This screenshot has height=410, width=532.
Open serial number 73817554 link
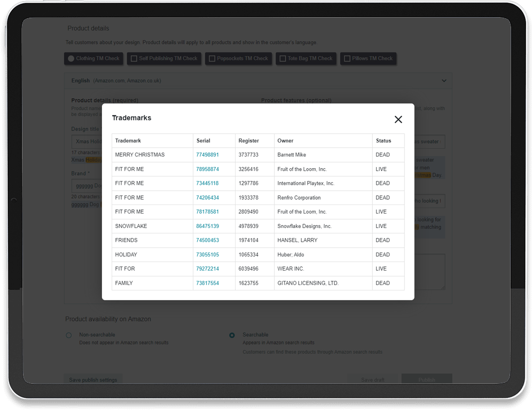[x=207, y=283]
